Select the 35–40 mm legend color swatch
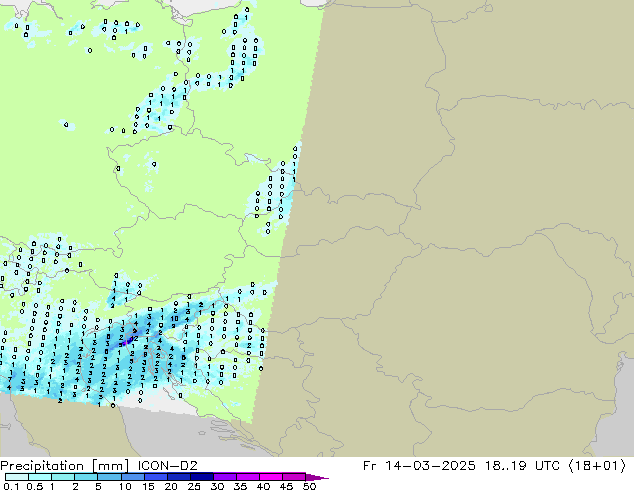 (x=247, y=477)
